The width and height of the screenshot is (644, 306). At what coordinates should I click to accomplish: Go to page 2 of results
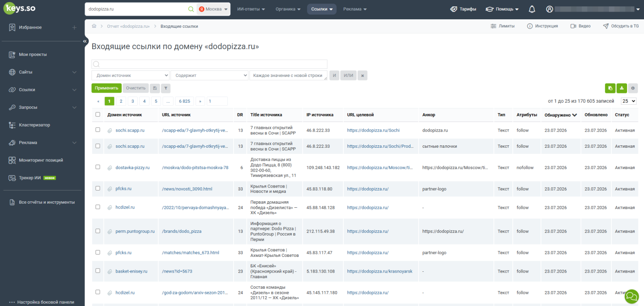click(x=121, y=101)
